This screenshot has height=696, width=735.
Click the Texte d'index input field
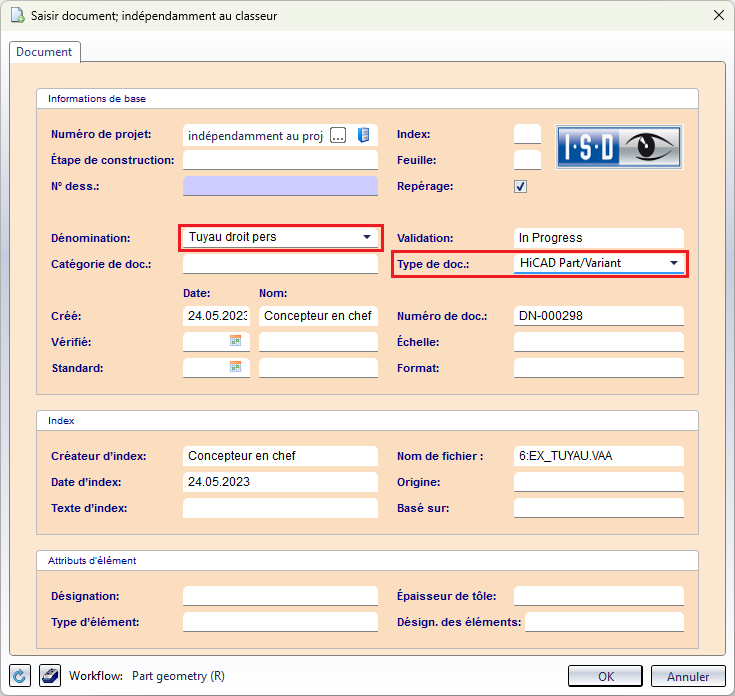click(x=280, y=508)
